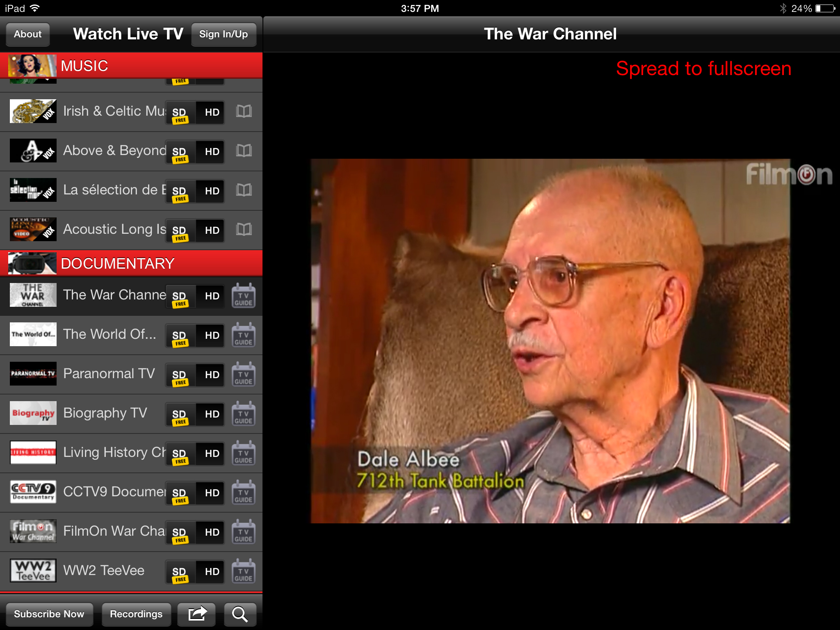Enable HD playback for WW2 TeeVee
The height and width of the screenshot is (630, 840).
(212, 571)
